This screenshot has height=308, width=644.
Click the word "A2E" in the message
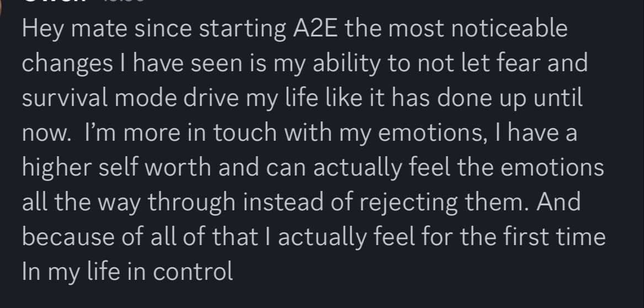pyautogui.click(x=316, y=28)
